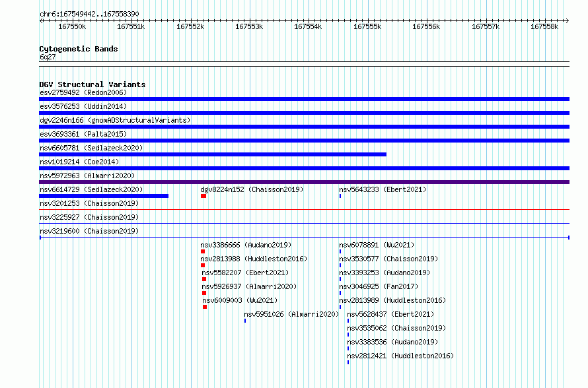The image size is (588, 388).
Task: Click the blue bar below nsv6614729
Action: 104,196
